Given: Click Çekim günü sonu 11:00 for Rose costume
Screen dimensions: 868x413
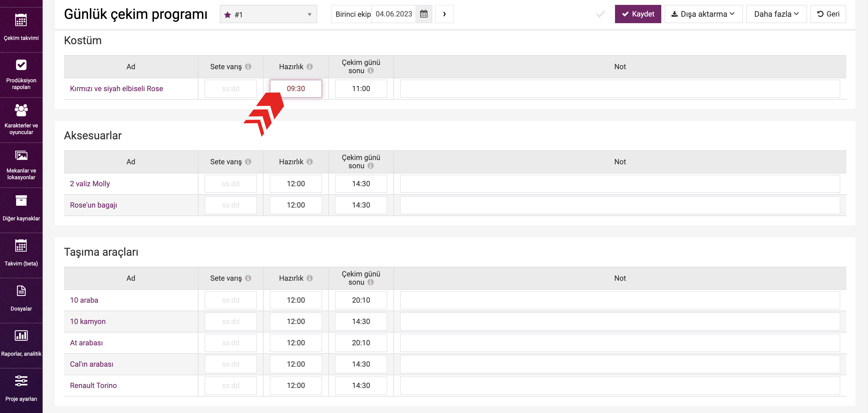Looking at the screenshot, I should click(x=361, y=89).
